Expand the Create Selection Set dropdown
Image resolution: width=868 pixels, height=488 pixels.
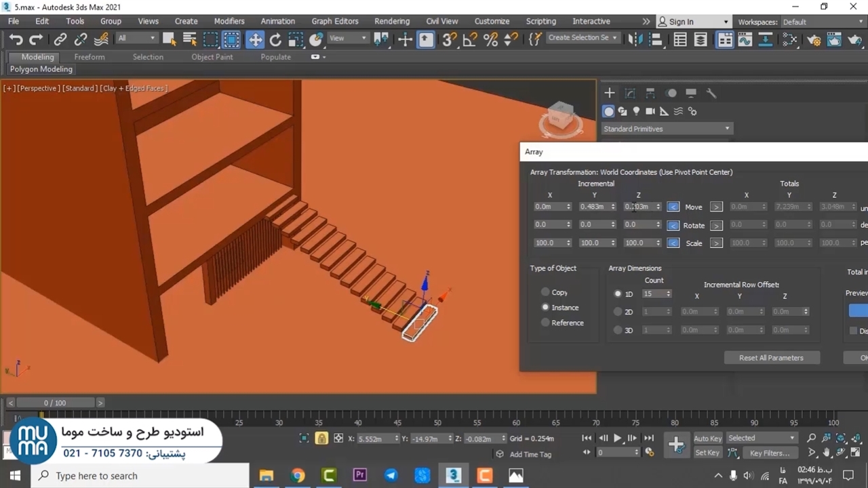pyautogui.click(x=583, y=38)
